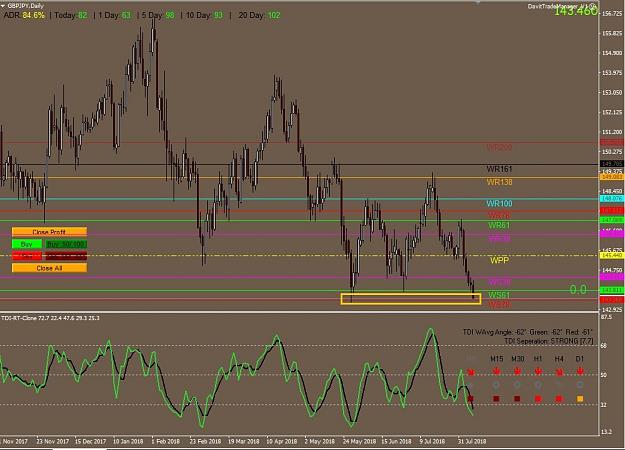Click the grey circle indicator under M15
The width and height of the screenshot is (625, 450).
click(496, 385)
